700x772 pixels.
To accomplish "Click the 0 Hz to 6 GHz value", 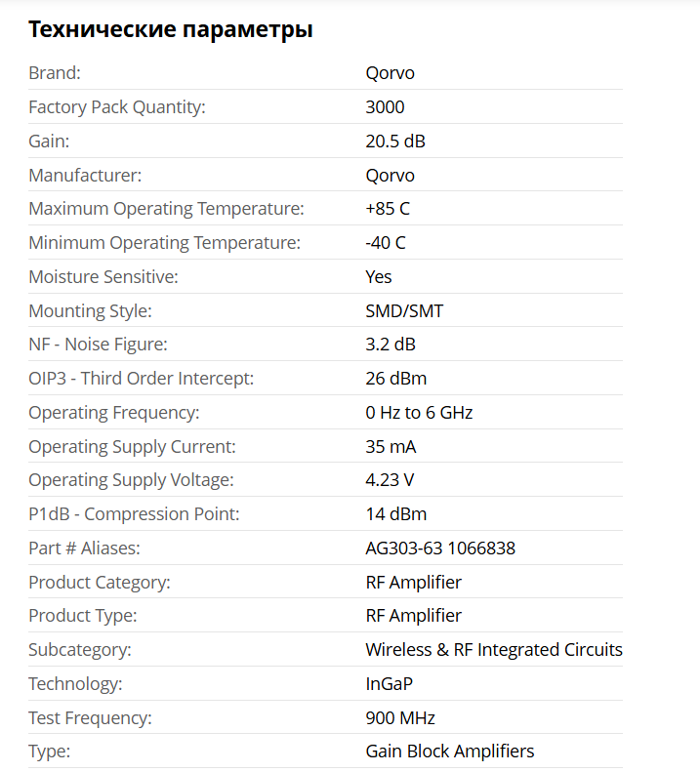I will (x=419, y=413).
